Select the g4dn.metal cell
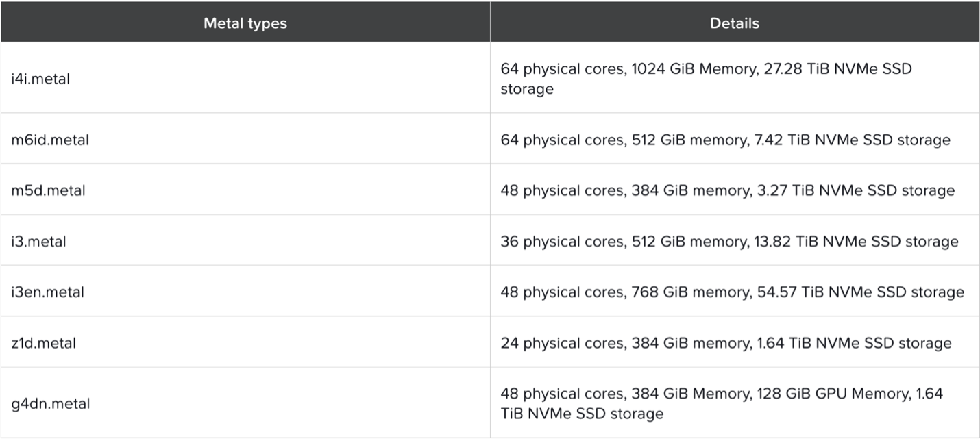Viewport: 980px width, 441px height. 50,403
